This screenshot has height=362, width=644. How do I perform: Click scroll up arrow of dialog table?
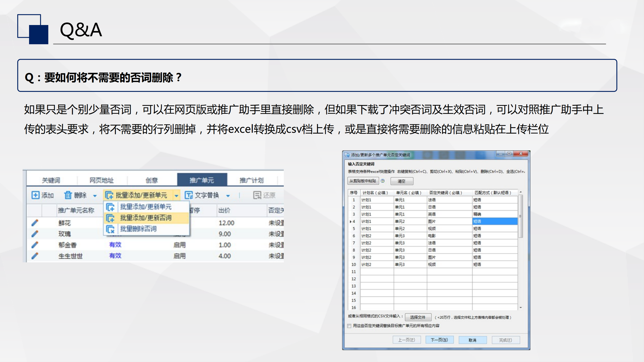point(521,192)
